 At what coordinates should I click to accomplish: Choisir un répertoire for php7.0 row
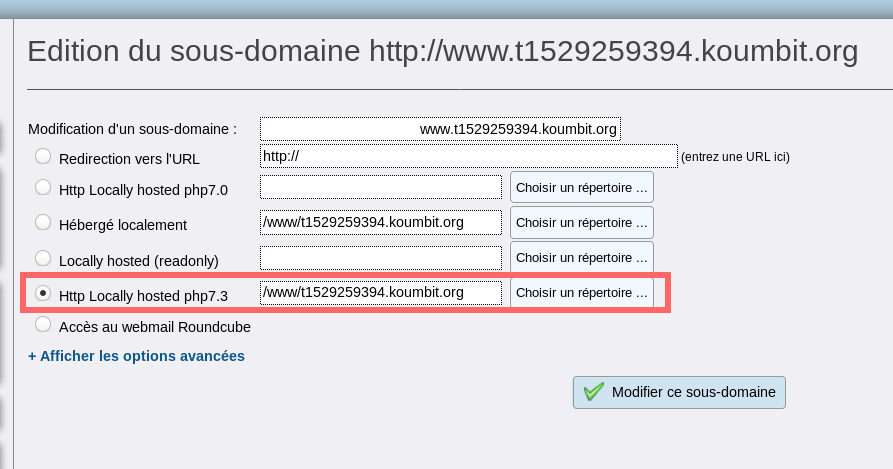(581, 187)
